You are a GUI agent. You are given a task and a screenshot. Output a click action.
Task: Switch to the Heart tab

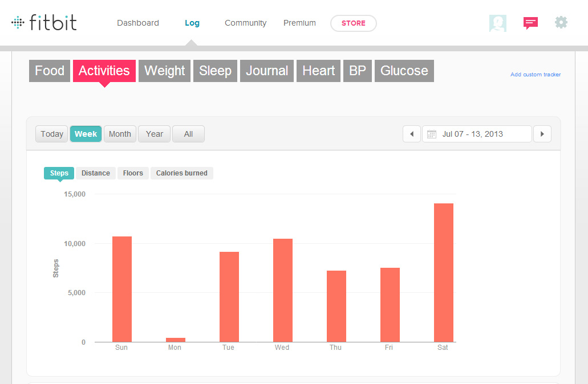[319, 71]
